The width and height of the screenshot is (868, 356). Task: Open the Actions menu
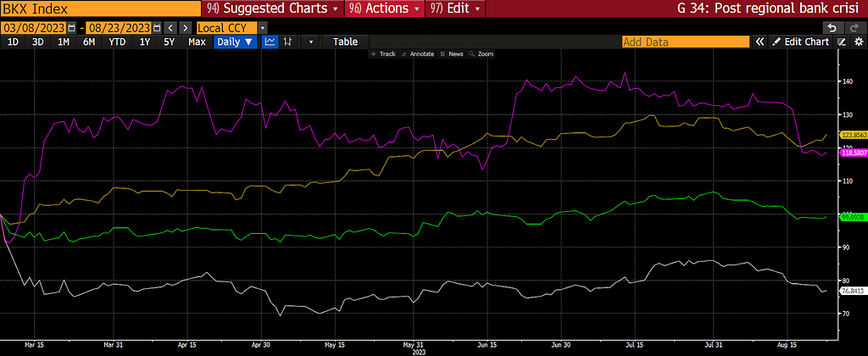(385, 8)
